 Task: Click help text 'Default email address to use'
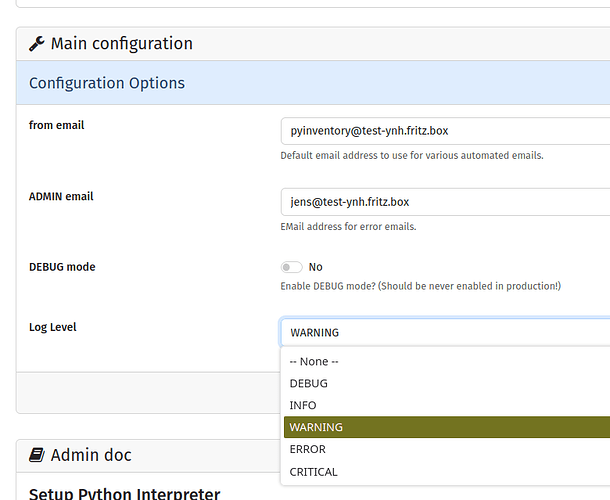[412, 155]
